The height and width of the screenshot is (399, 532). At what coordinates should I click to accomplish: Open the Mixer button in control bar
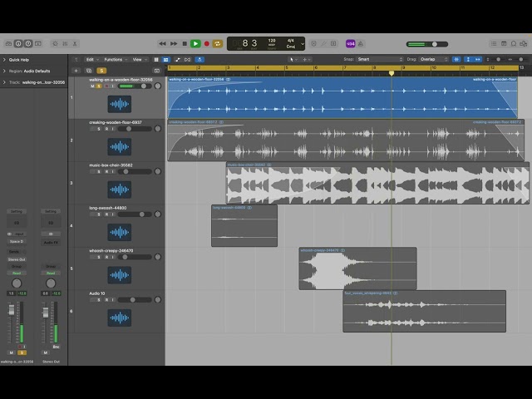pos(65,43)
